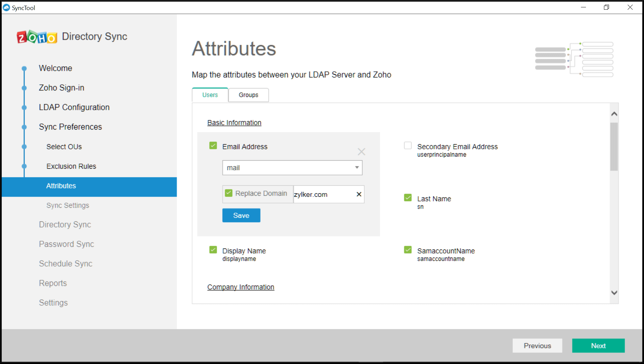Image resolution: width=644 pixels, height=364 pixels.
Task: Click into the zylker.com domain input
Action: point(322,194)
